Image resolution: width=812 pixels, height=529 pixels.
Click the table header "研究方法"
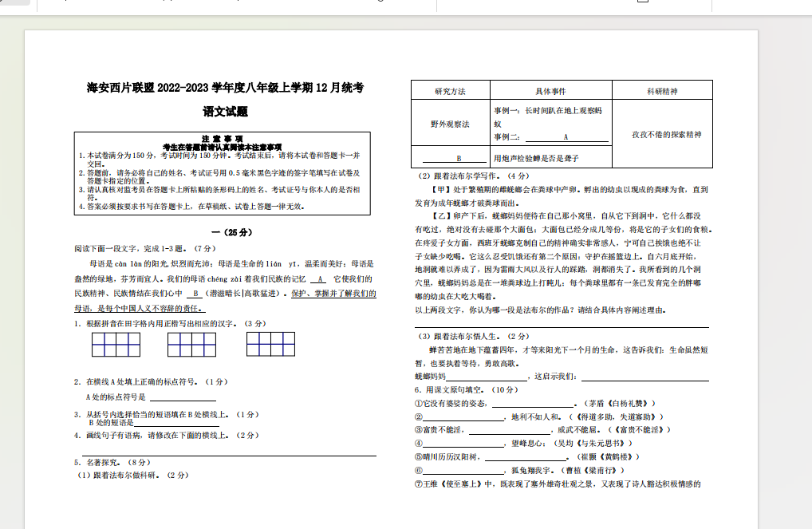[x=450, y=91]
